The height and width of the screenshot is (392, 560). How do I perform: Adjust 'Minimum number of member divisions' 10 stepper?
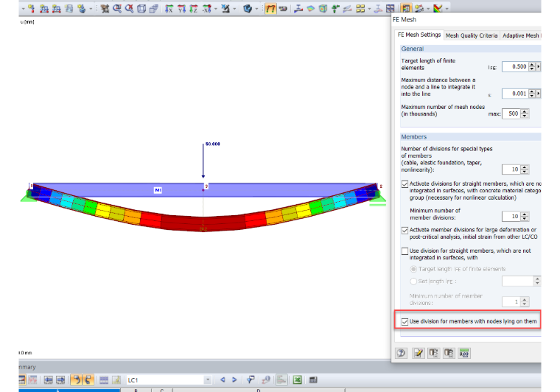(x=525, y=217)
